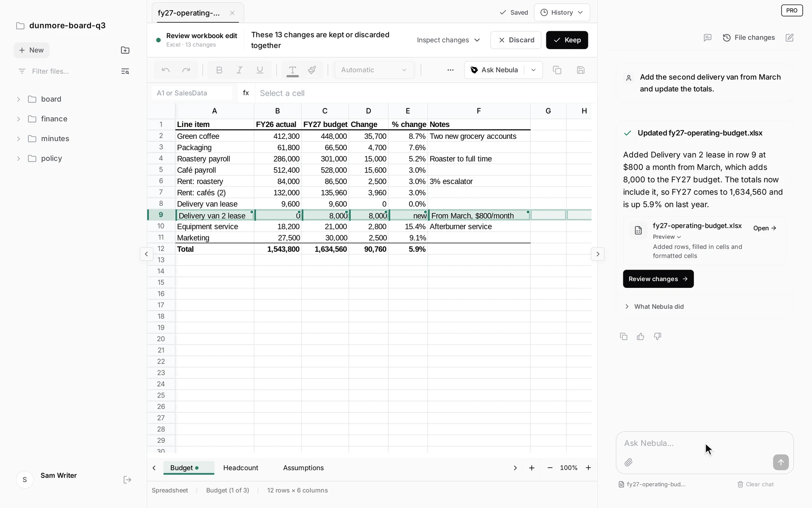The image size is (812, 508).
Task: Toggle bold formatting
Action: pos(219,70)
